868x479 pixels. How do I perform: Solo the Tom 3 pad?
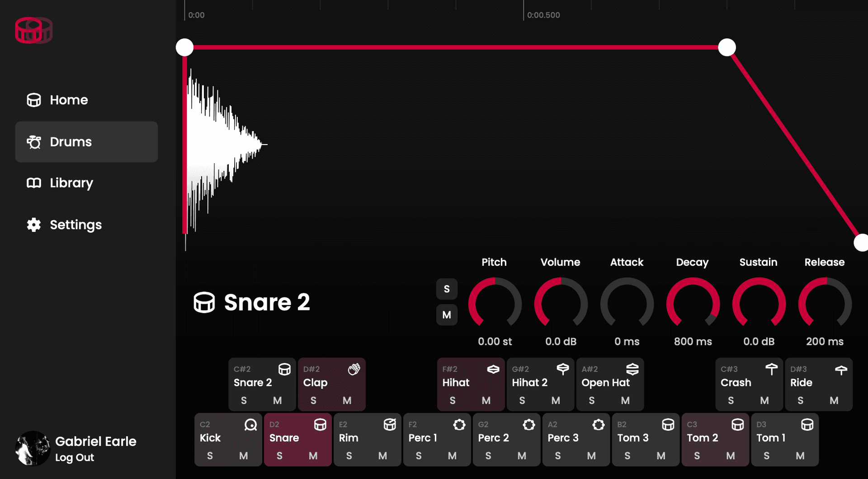pos(627,456)
